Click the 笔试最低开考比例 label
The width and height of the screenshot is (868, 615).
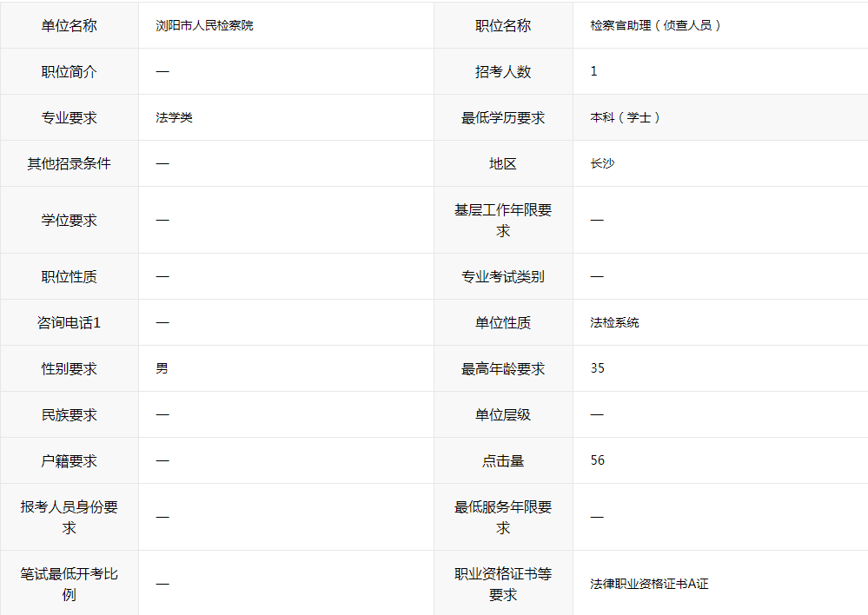[70, 584]
